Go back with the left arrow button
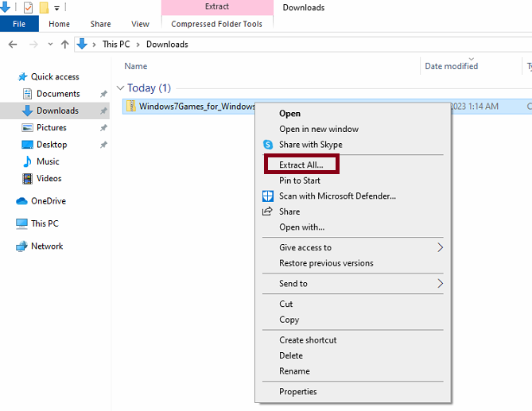Viewport: 532px width, 411px height. [13, 45]
